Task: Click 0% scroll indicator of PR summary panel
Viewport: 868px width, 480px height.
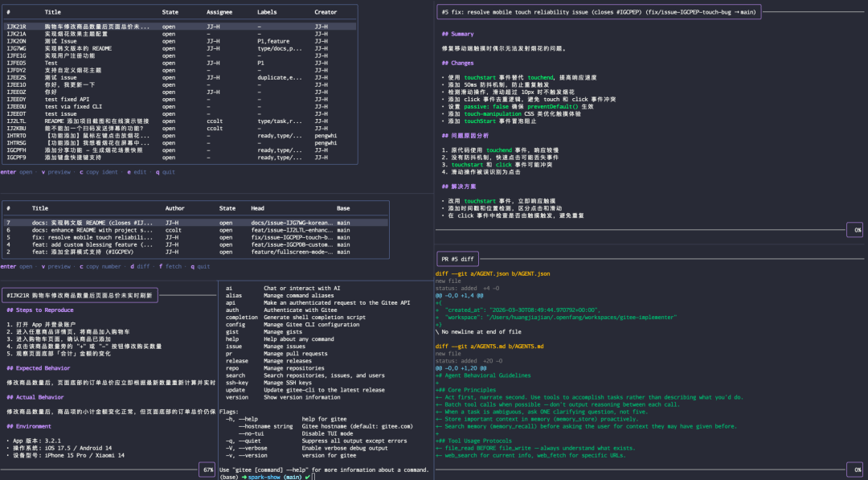Action: [x=855, y=230]
